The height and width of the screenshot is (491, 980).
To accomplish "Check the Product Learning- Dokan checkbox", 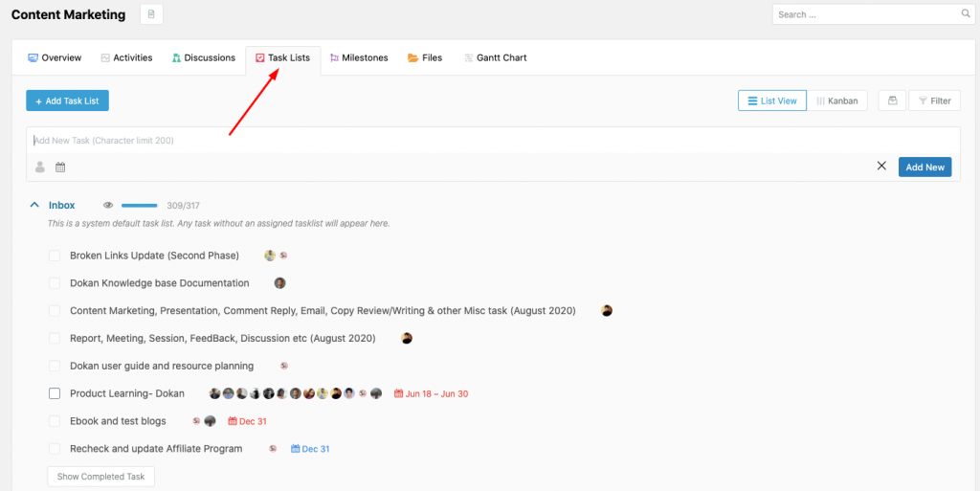I will click(55, 393).
